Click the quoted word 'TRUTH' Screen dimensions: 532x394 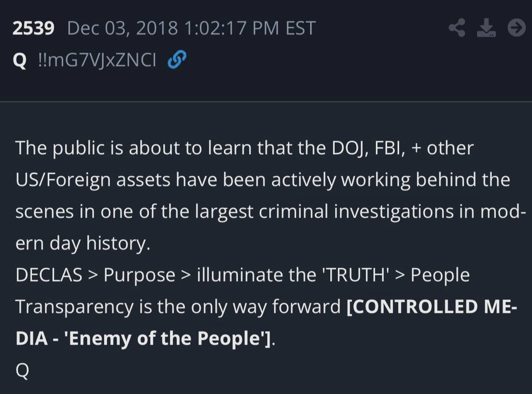(x=356, y=275)
